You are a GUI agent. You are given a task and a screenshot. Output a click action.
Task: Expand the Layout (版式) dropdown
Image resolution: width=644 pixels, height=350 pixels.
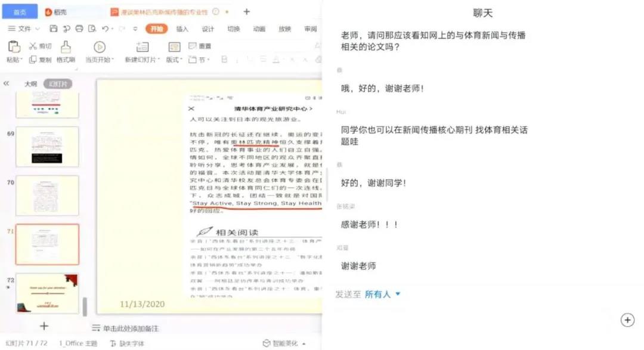174,60
